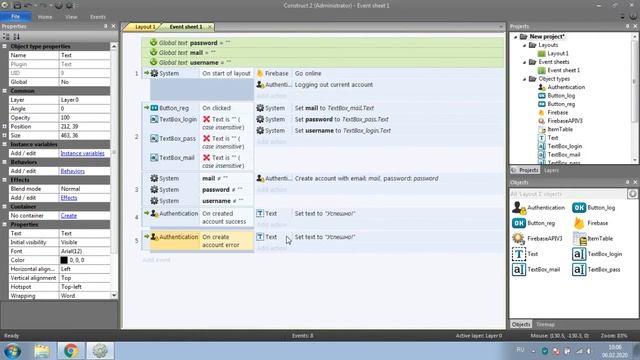Click Add event below event 5

tap(156, 260)
